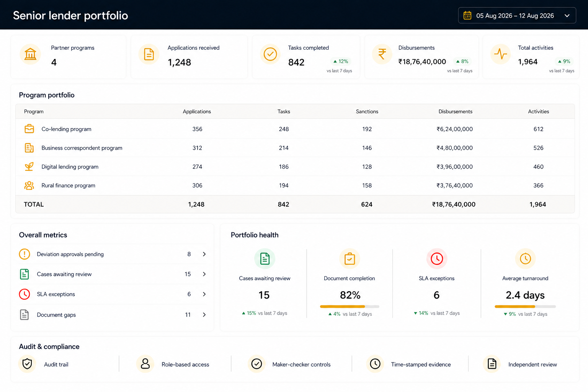Open the Document gaps chevron

tap(204, 315)
